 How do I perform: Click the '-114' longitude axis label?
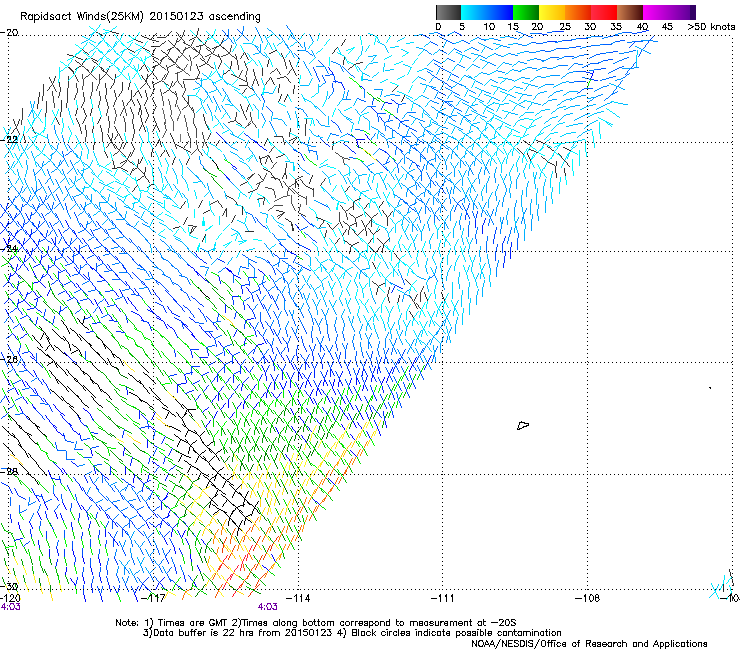298,598
